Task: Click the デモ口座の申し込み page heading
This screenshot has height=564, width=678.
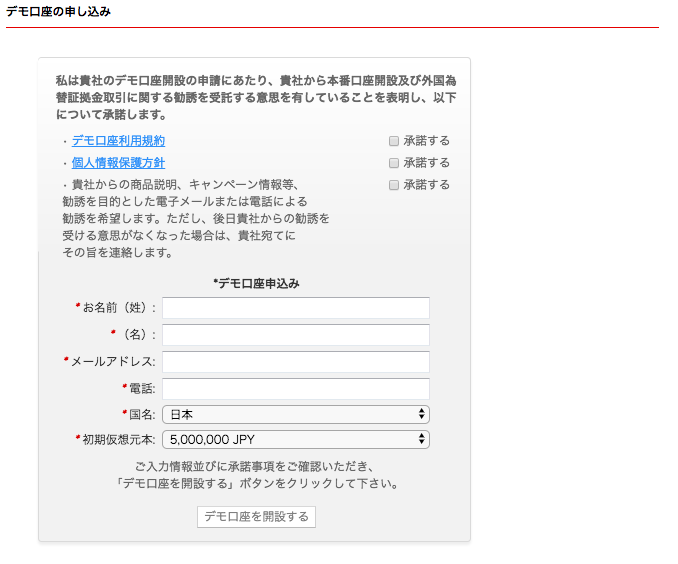Action: tap(58, 12)
